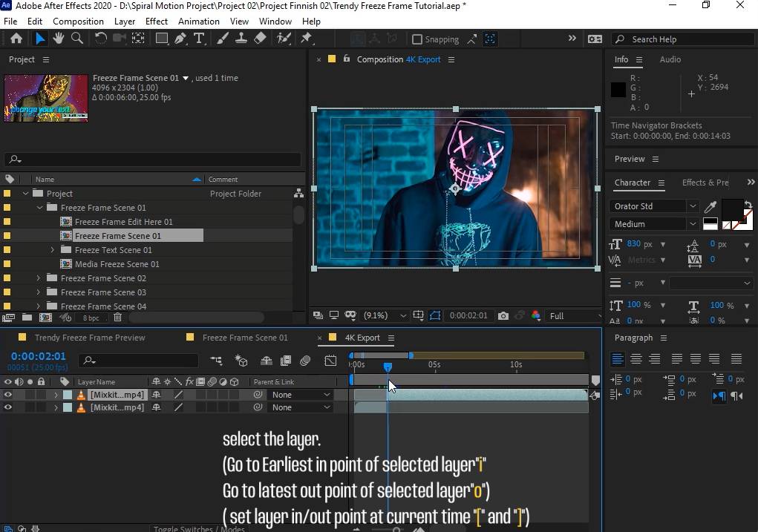The width and height of the screenshot is (758, 532).
Task: Choose the Horizontal Type tool
Action: tap(199, 39)
